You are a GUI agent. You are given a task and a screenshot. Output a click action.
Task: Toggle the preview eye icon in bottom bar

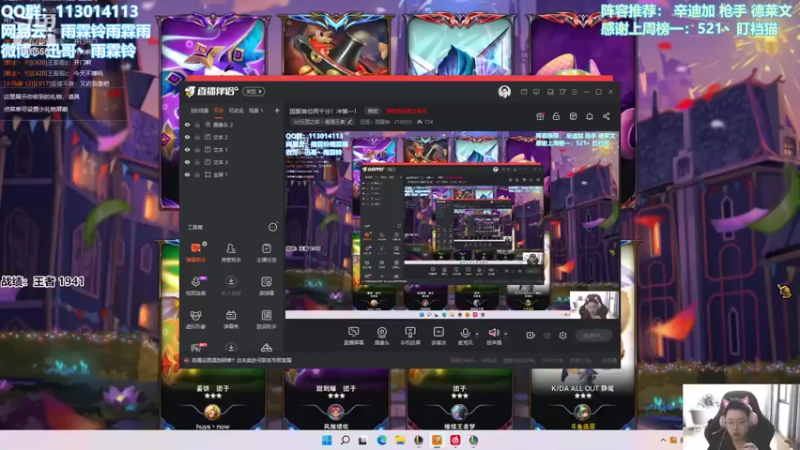coord(547,335)
